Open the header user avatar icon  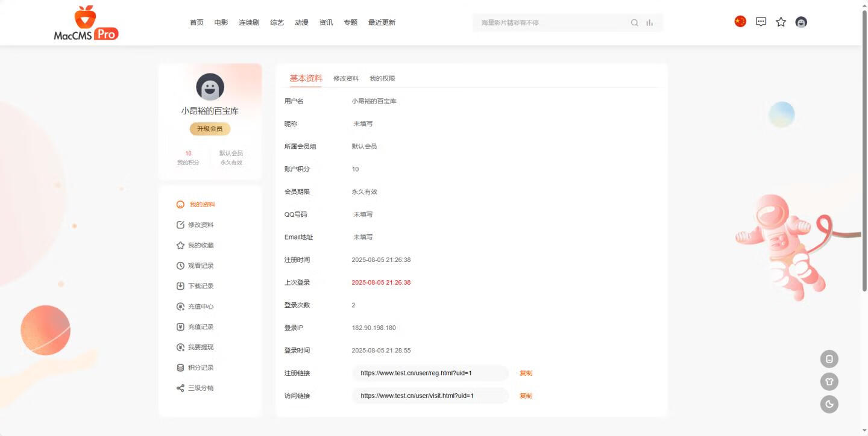point(801,22)
